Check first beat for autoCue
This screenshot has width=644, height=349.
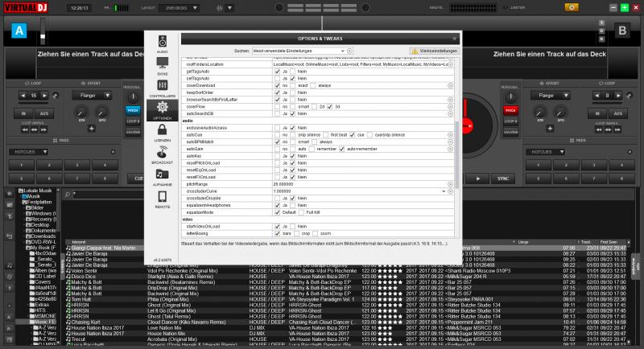coord(326,134)
